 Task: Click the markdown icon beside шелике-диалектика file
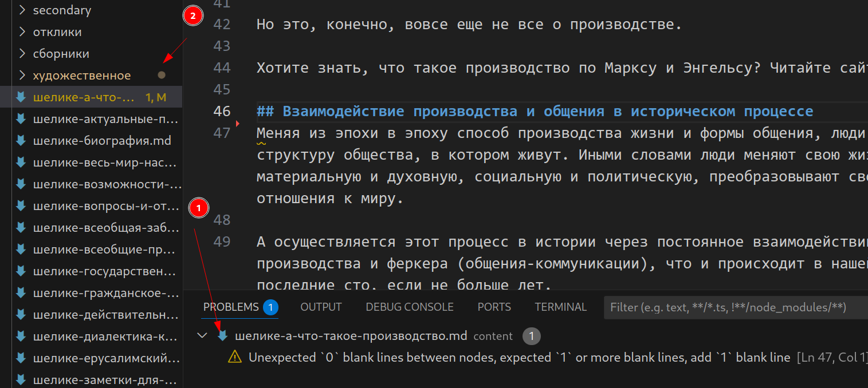coord(21,336)
